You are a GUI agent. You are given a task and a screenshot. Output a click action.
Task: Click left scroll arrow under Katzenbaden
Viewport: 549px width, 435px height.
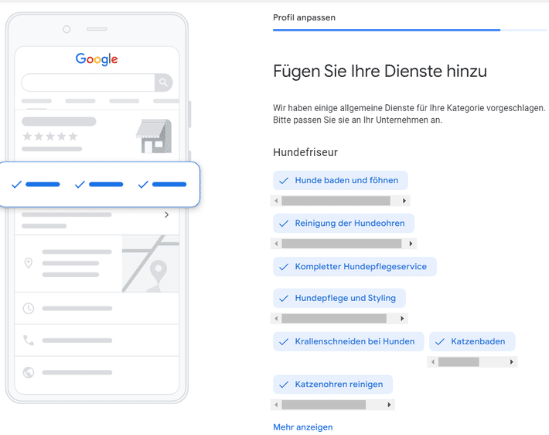tap(433, 362)
